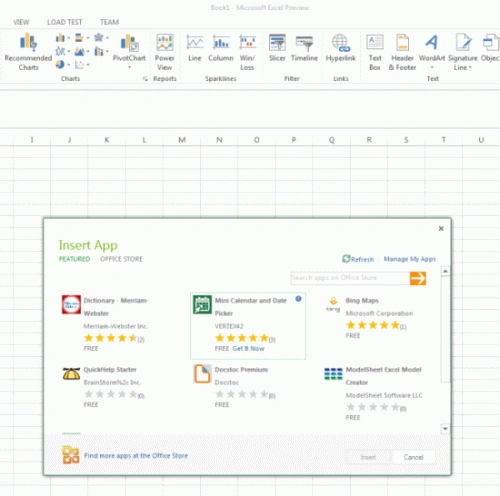Image resolution: width=500 pixels, height=496 pixels.
Task: Click the Refresh icon in Insert App
Action: coord(346,259)
